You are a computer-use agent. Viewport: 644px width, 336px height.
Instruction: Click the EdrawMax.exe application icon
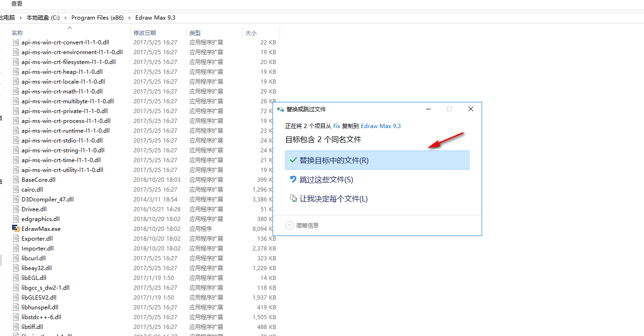[x=16, y=229]
